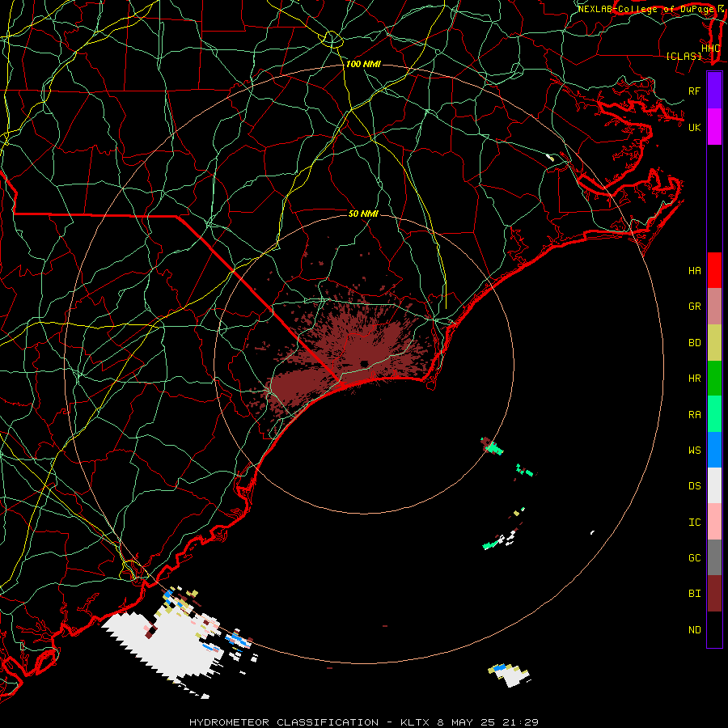Click the RA legend label
The image size is (728, 728).
(694, 415)
